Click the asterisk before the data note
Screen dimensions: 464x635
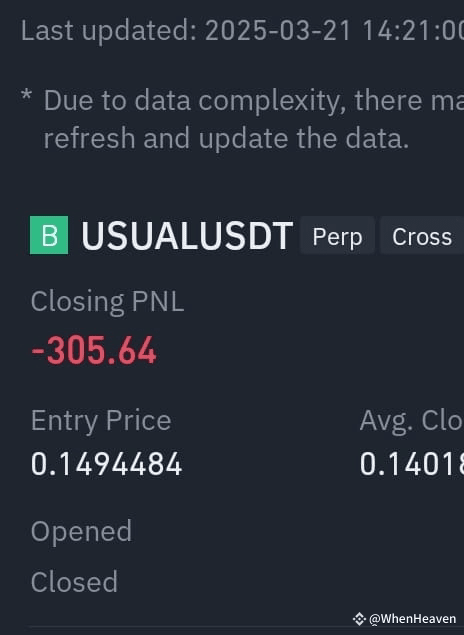(26, 96)
